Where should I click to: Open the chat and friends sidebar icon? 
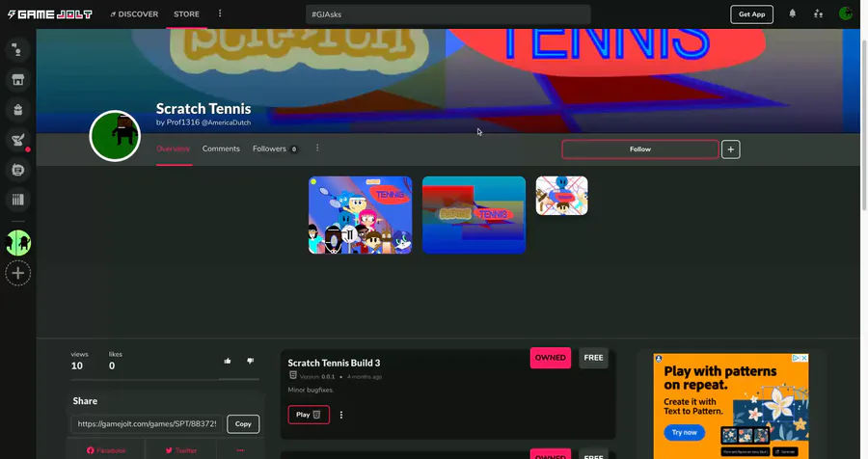point(17,50)
